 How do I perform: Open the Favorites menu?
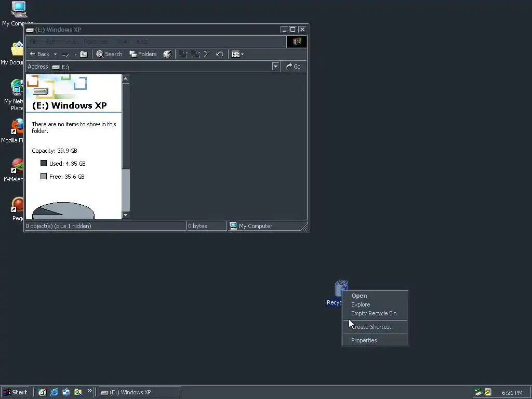96,42
